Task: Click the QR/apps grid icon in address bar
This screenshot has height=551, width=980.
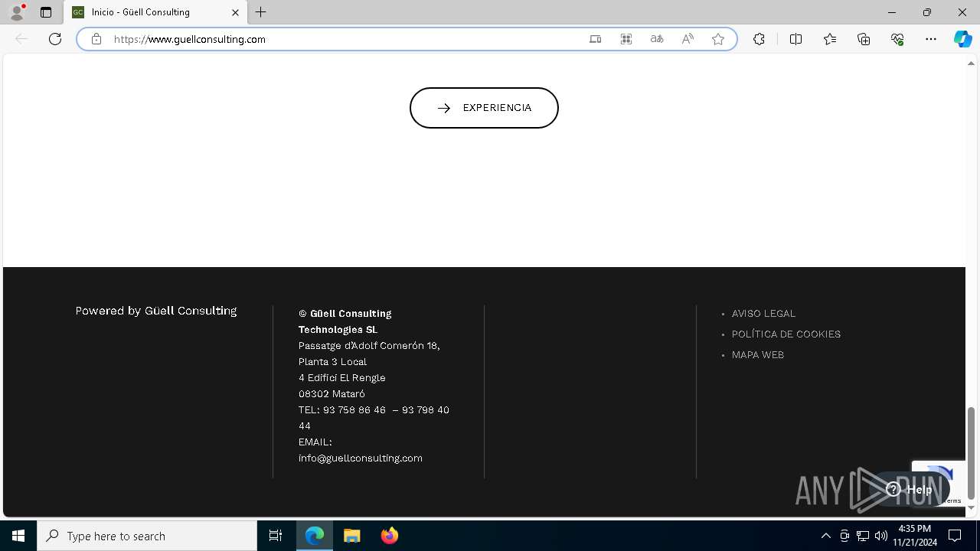Action: 626,39
